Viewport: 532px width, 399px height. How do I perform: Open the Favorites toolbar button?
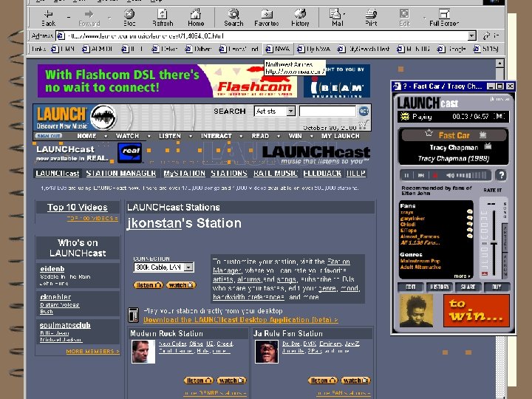tap(267, 18)
